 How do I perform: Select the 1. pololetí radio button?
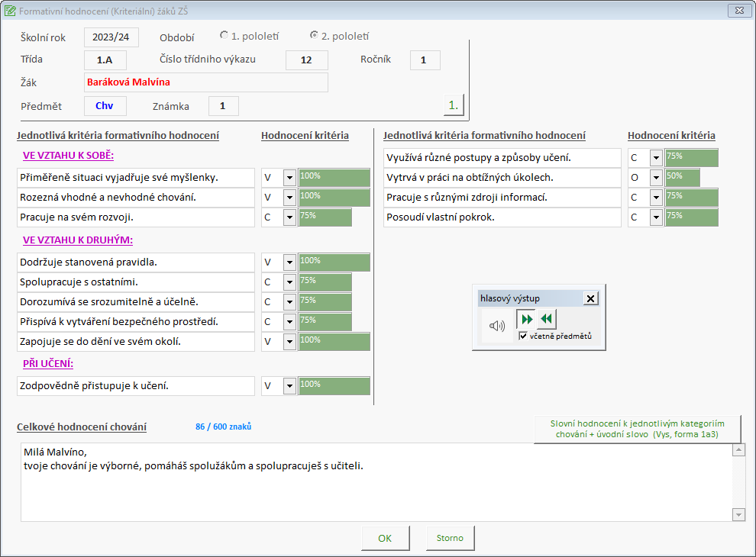(225, 35)
